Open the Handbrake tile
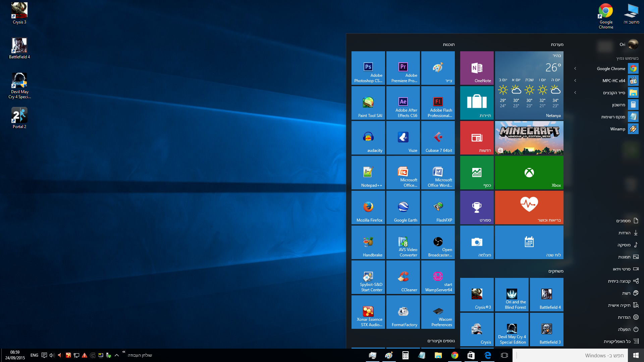 (368, 242)
